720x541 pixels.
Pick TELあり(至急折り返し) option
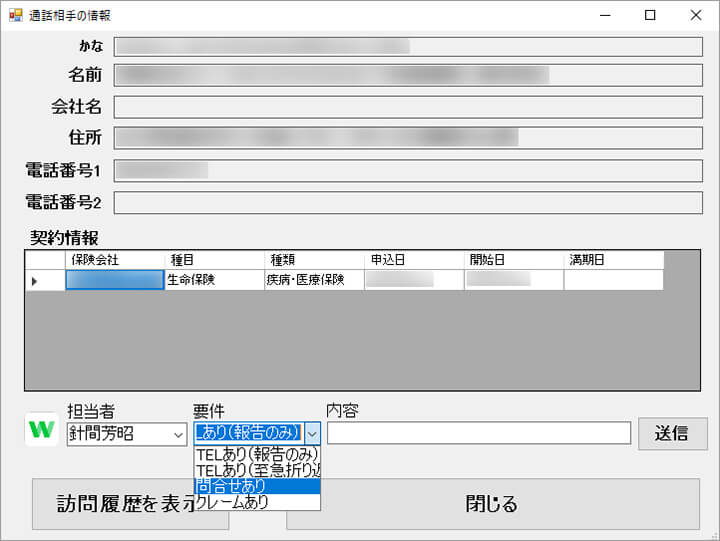tap(257, 470)
